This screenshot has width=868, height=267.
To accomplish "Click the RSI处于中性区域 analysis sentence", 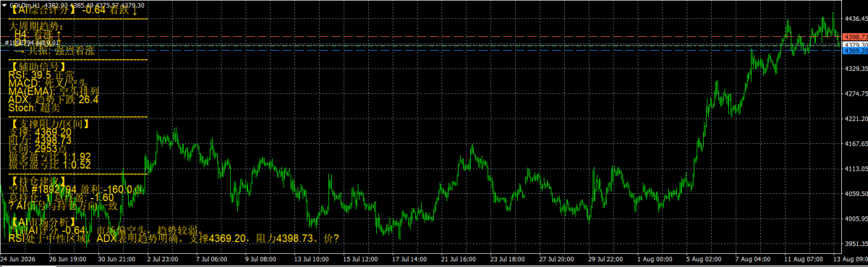I will [x=174, y=238].
